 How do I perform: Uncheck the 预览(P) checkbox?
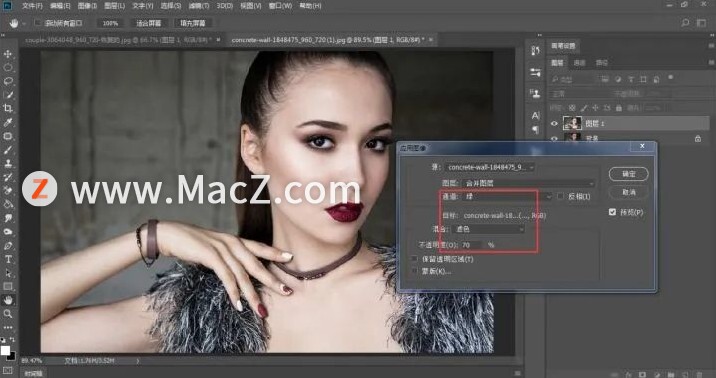tap(612, 212)
